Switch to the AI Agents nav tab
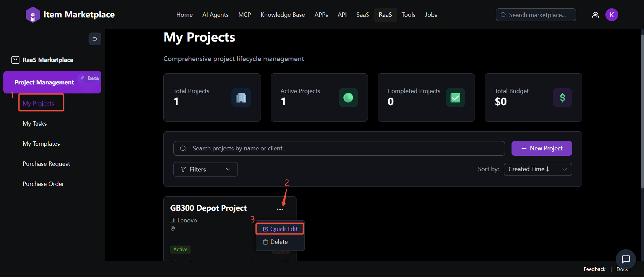Screen dimensions: 644x277 coord(215,15)
